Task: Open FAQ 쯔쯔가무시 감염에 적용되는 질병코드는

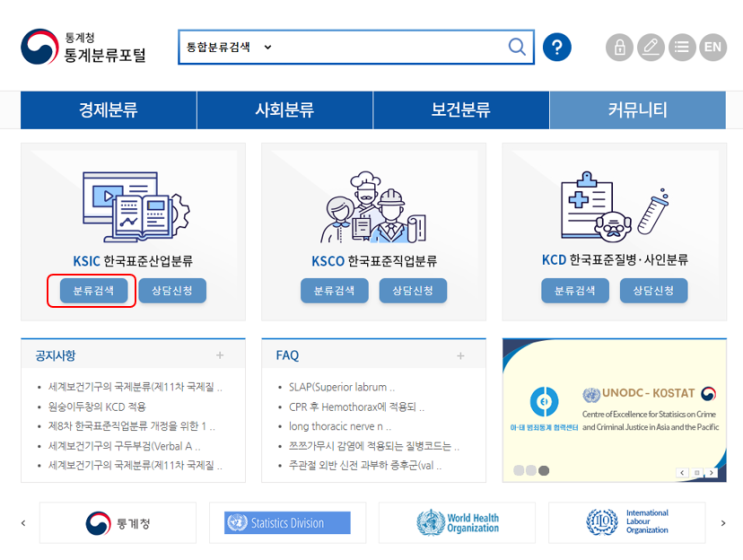Action: [x=374, y=446]
